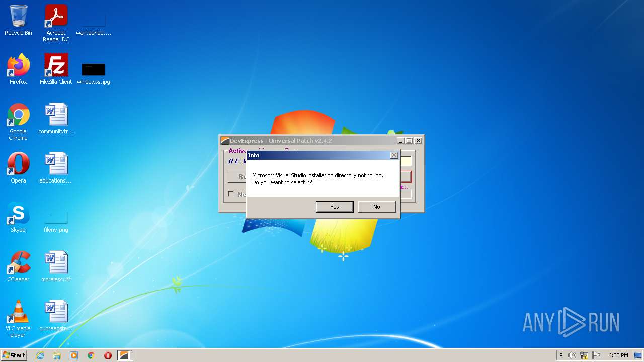Confirm with the Yes button
This screenshot has width=644, height=362.
tap(335, 207)
